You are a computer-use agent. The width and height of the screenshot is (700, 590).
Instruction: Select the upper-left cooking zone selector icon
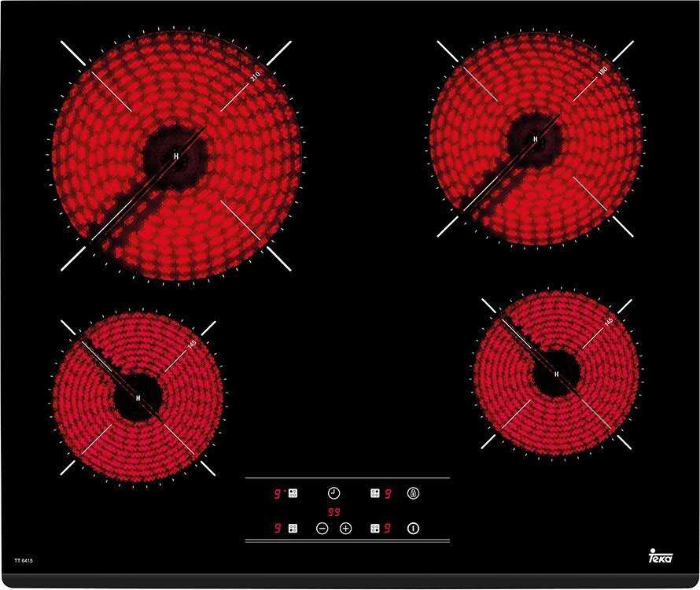click(293, 493)
